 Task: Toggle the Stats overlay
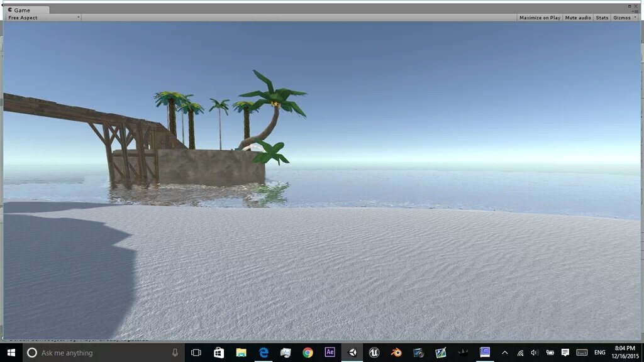click(602, 18)
